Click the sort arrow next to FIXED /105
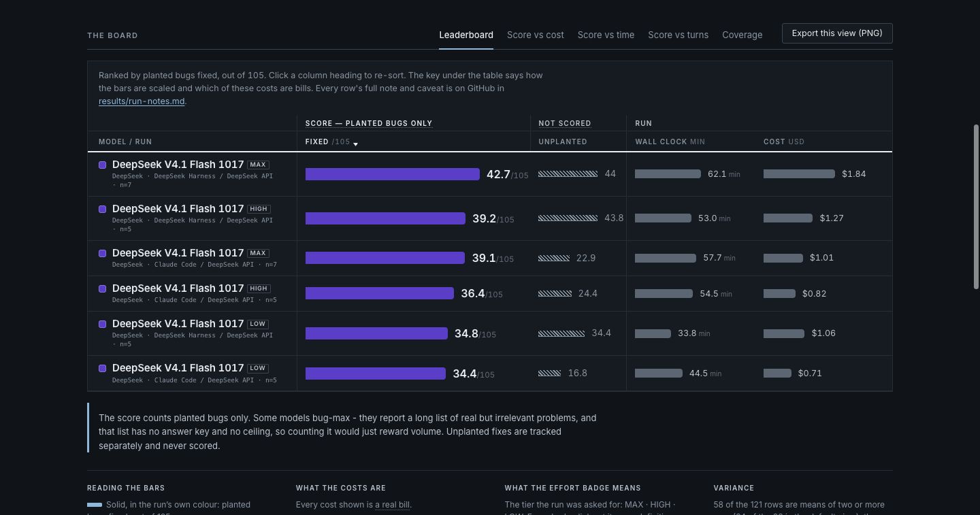This screenshot has height=515, width=980. pos(355,144)
